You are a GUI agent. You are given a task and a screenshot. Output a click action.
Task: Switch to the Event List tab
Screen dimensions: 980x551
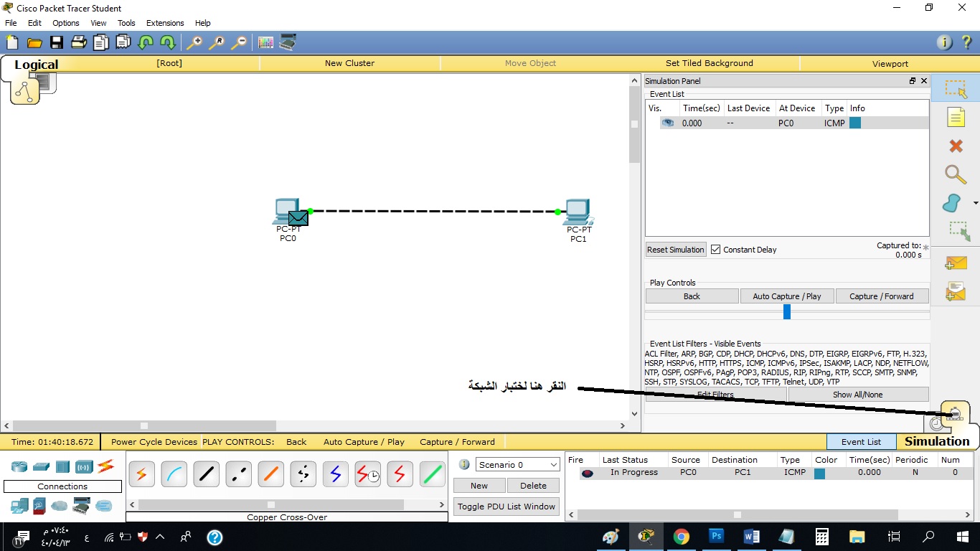(861, 441)
